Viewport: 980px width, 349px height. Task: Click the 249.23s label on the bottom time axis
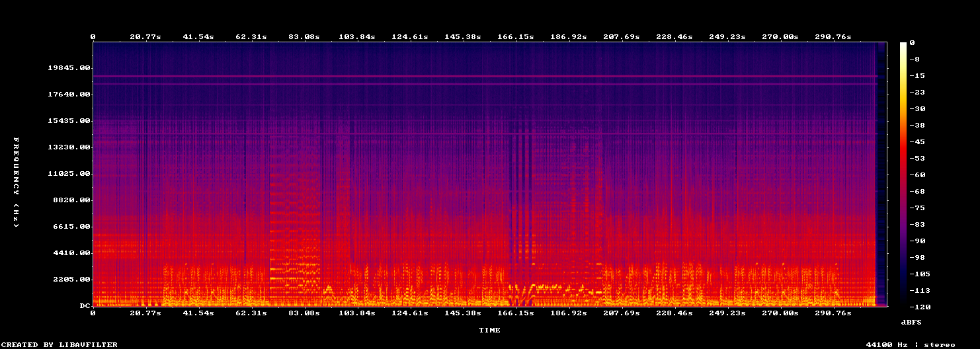click(727, 313)
